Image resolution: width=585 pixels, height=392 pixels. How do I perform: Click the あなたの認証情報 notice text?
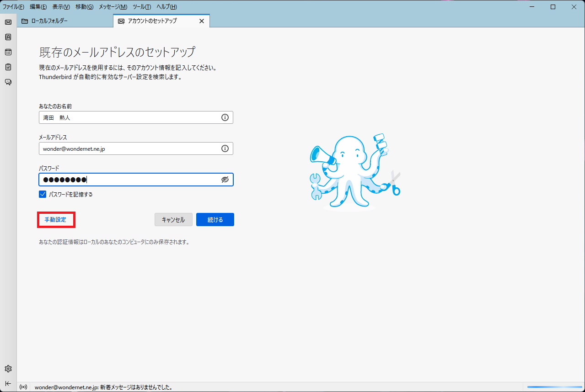[114, 242]
